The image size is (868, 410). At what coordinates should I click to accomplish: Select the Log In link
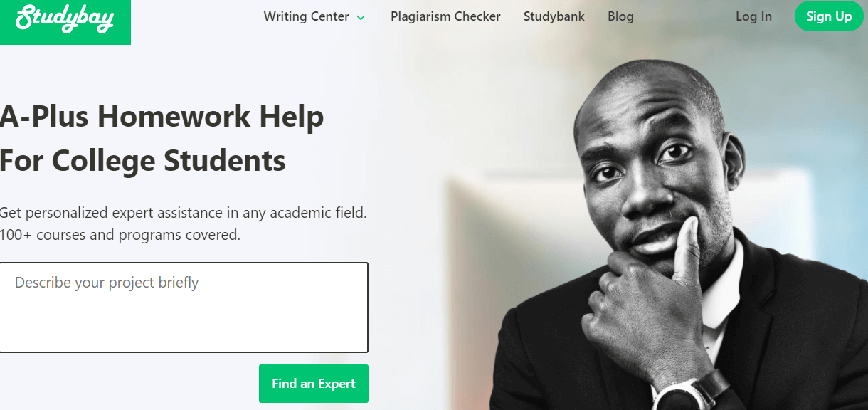(x=753, y=16)
